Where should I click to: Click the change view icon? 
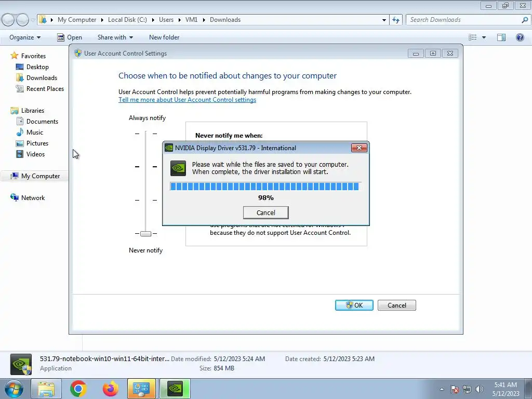pos(473,37)
